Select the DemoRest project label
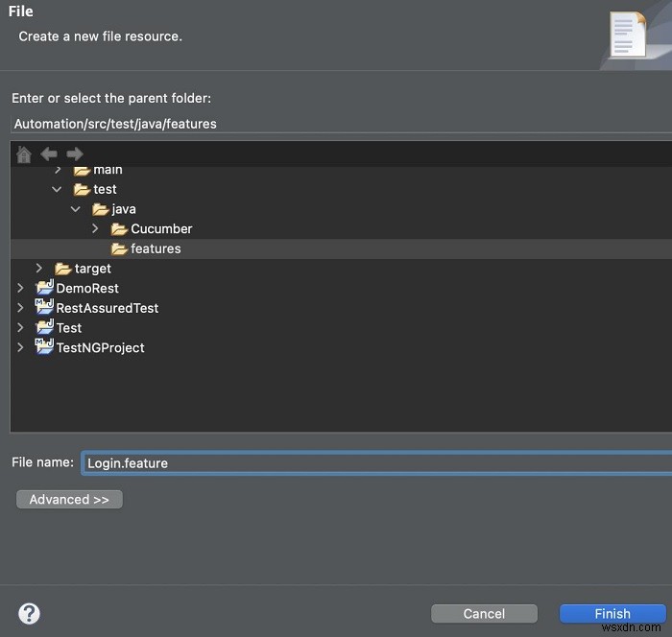This screenshot has width=672, height=637. 87,289
